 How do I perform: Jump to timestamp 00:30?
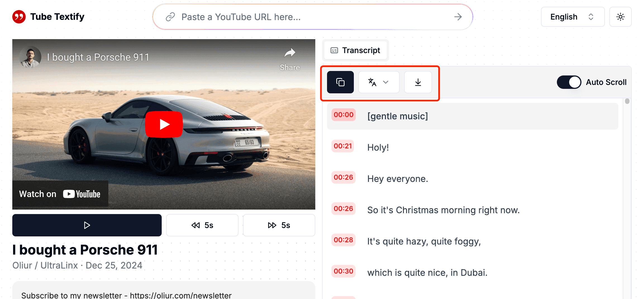(x=344, y=271)
